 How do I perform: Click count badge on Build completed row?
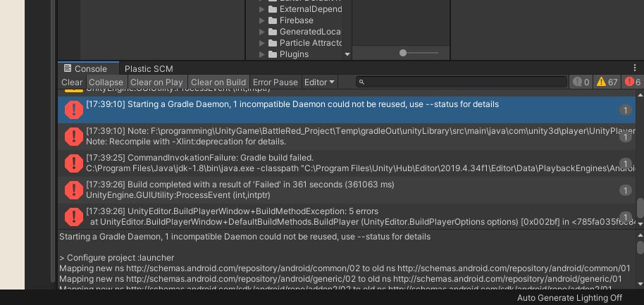coord(625,190)
